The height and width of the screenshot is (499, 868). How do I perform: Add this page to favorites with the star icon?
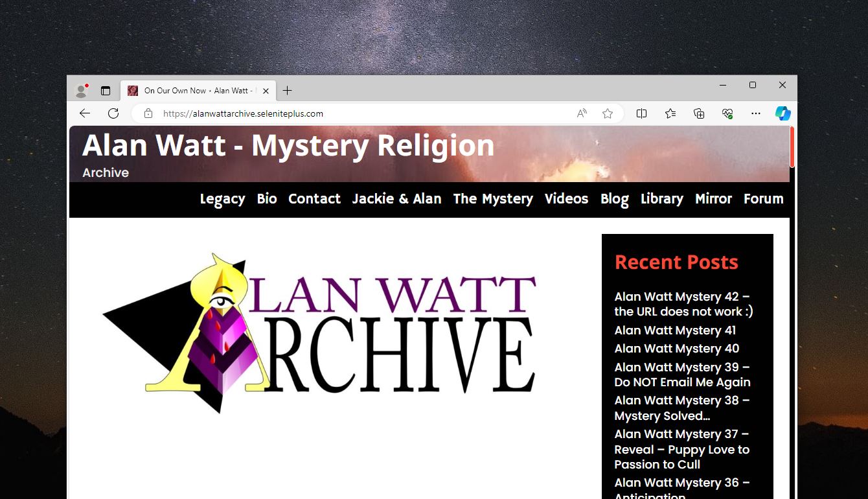point(608,113)
